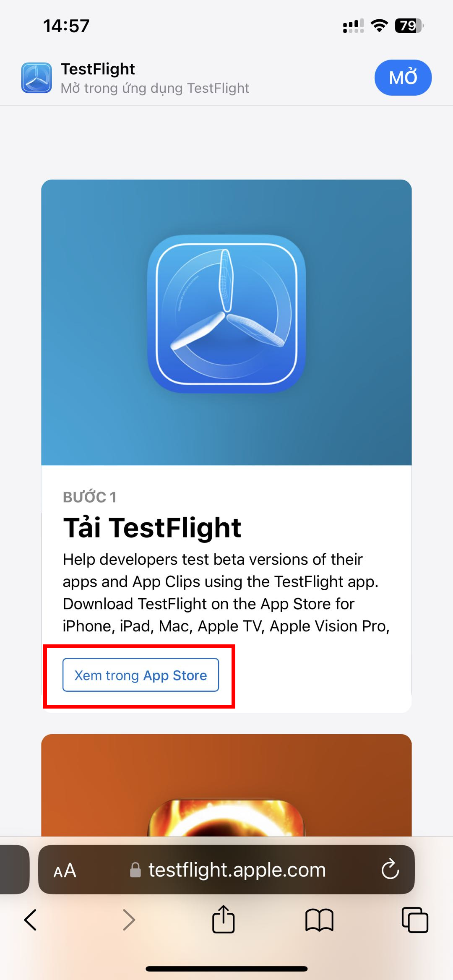This screenshot has width=453, height=980.
Task: Tap the Wi-Fi status icon
Action: click(379, 26)
